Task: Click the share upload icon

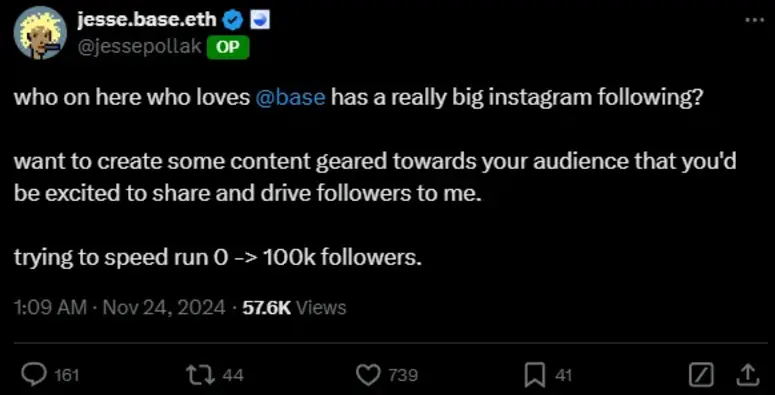Action: [748, 375]
